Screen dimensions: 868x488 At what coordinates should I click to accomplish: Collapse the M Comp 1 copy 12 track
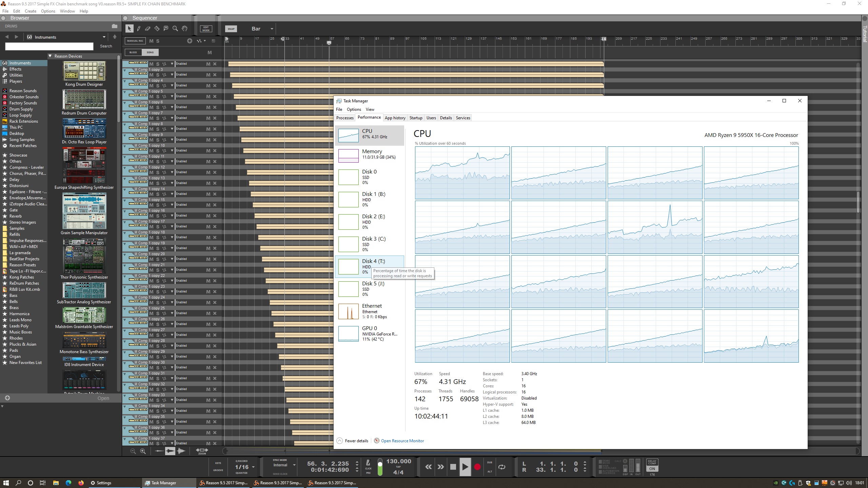coord(125,167)
